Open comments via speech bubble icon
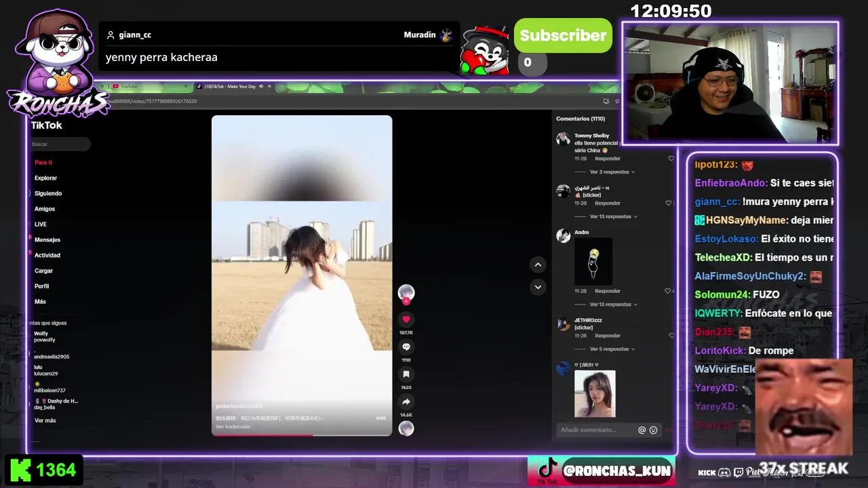The image size is (868, 488). coord(406,346)
